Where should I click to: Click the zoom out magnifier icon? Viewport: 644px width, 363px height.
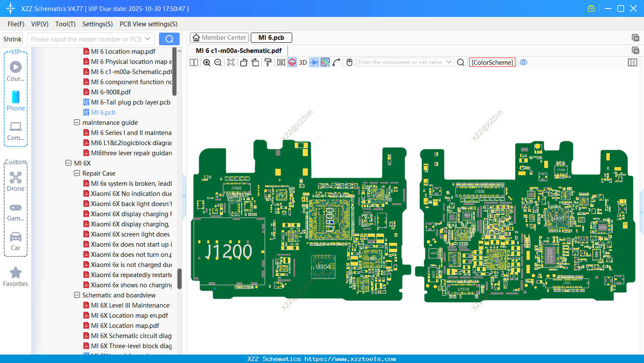coord(218,63)
